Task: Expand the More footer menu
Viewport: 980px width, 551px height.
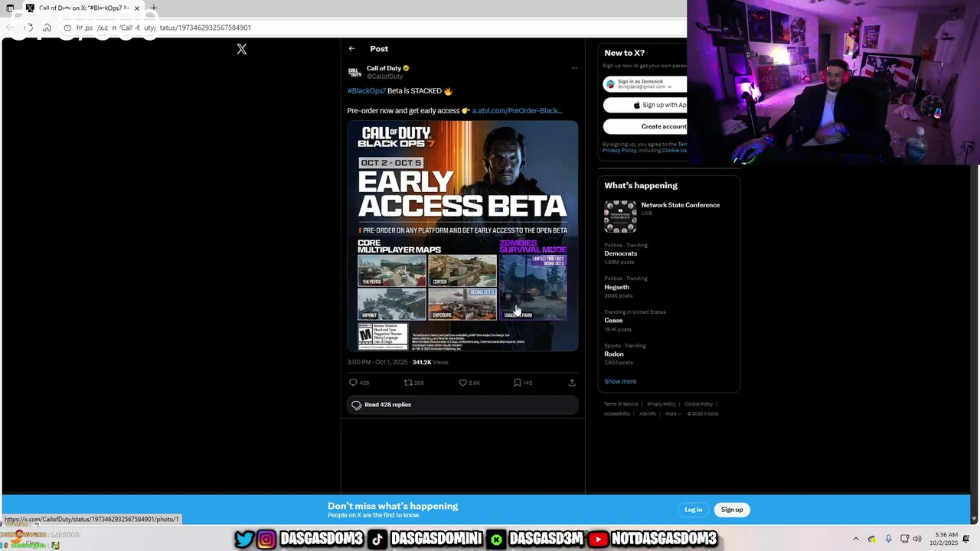Action: coord(671,414)
